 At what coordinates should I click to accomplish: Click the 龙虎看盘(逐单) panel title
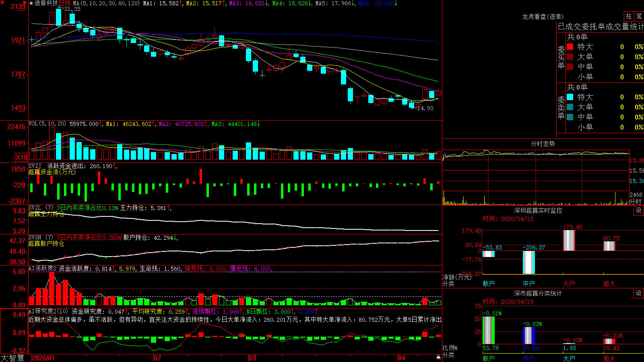coord(543,16)
